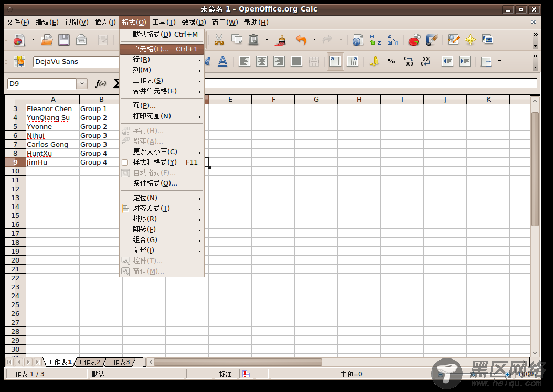Save document with the floppy disk icon

coord(64,40)
